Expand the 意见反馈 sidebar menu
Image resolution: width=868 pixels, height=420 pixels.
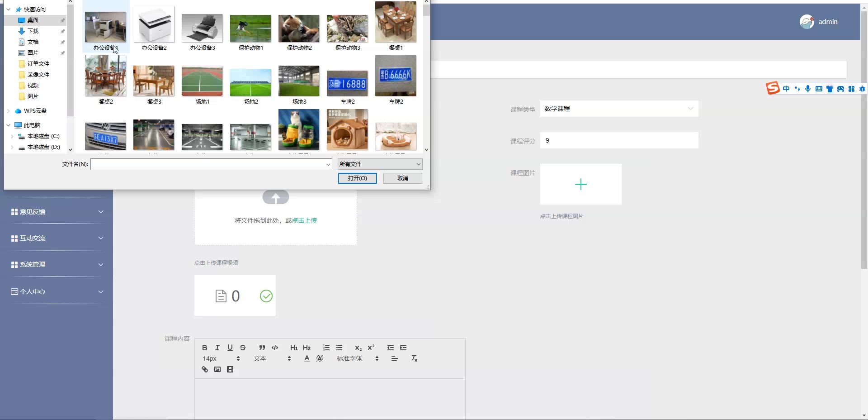coord(57,212)
